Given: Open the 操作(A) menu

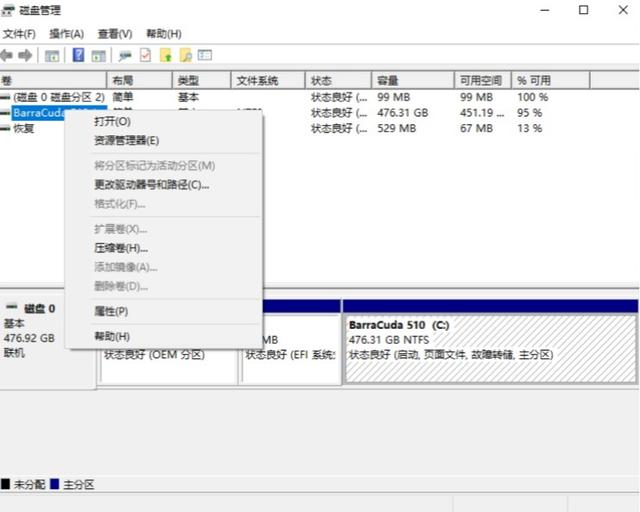Looking at the screenshot, I should [67, 34].
